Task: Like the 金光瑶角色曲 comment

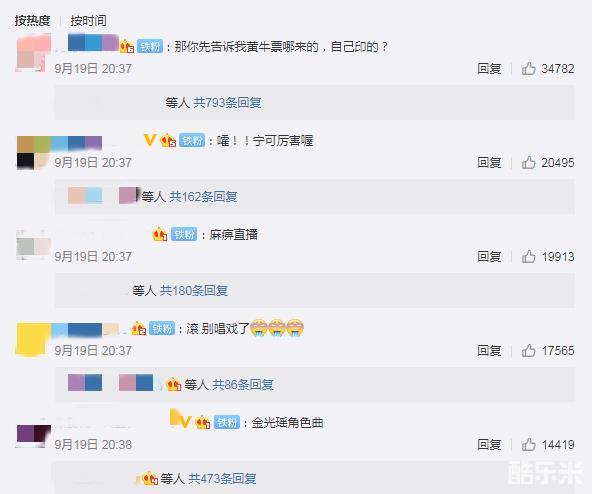Action: pyautogui.click(x=528, y=445)
